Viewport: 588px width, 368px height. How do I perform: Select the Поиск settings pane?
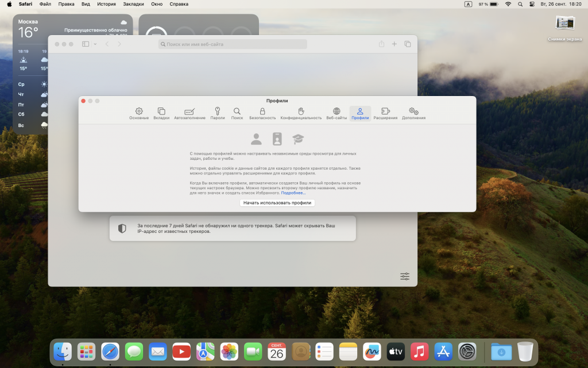[x=237, y=113]
